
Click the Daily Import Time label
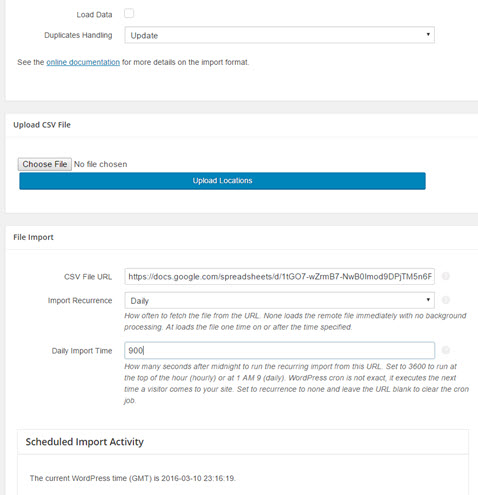(82, 351)
